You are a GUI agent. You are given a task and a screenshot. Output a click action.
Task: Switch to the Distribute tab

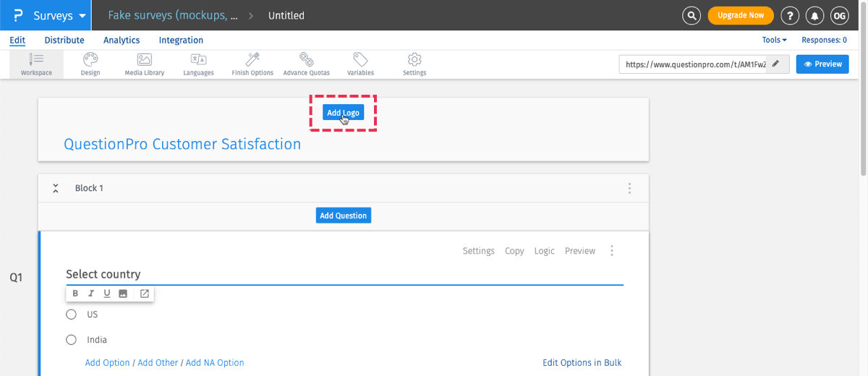[x=64, y=40]
